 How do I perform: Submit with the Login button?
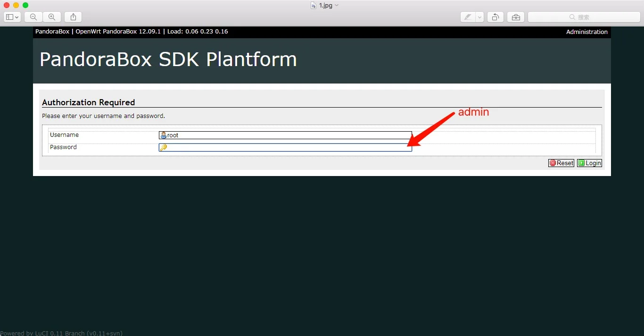point(589,163)
